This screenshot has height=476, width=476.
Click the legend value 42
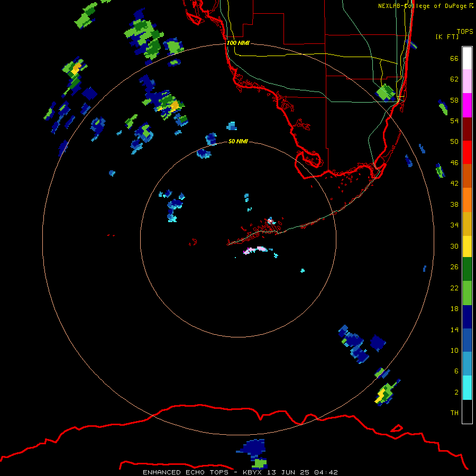click(454, 184)
